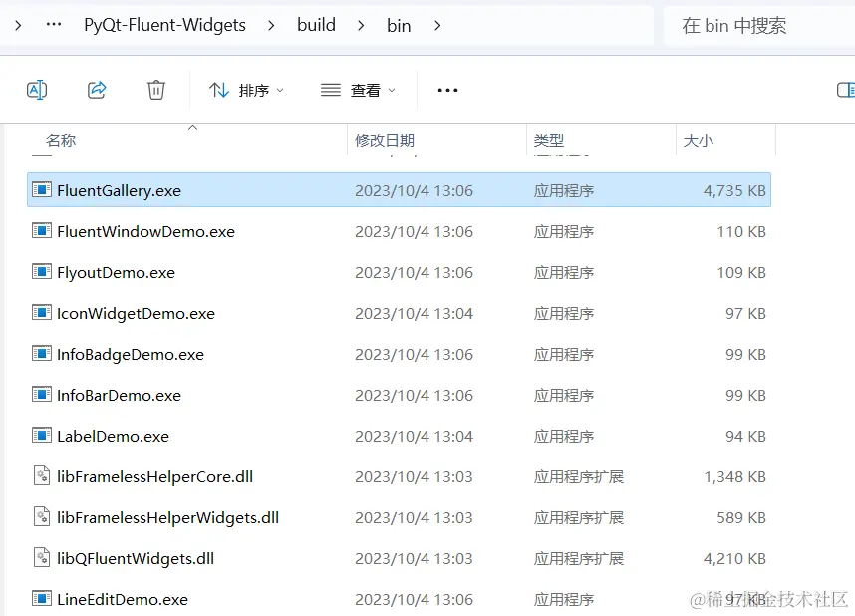Open the 排序 sort dropdown
This screenshot has width=855, height=616.
click(246, 90)
